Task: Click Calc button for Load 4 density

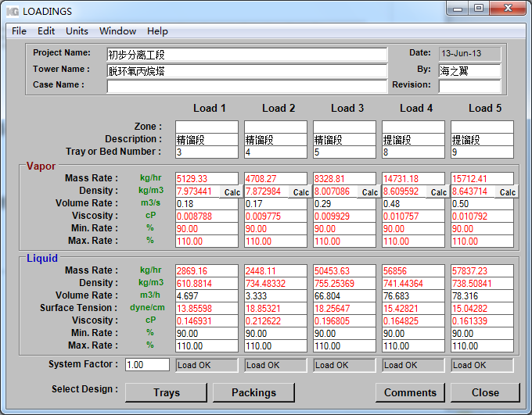Action: (x=439, y=192)
